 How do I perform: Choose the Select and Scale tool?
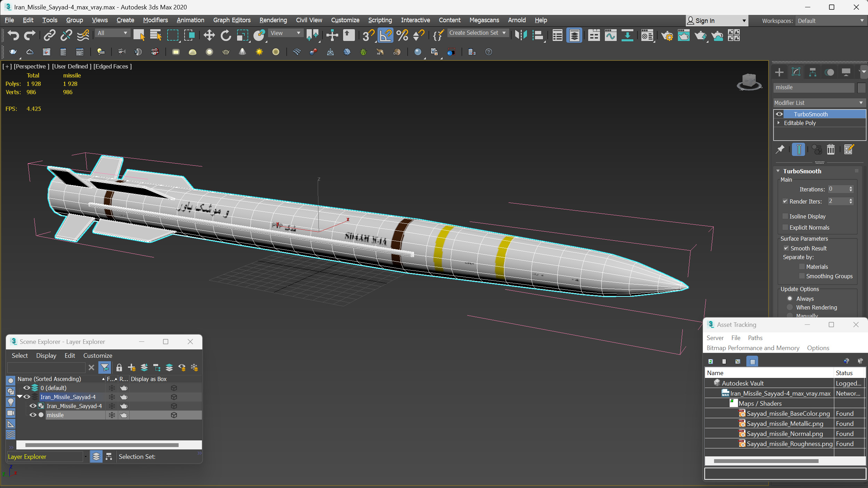242,35
